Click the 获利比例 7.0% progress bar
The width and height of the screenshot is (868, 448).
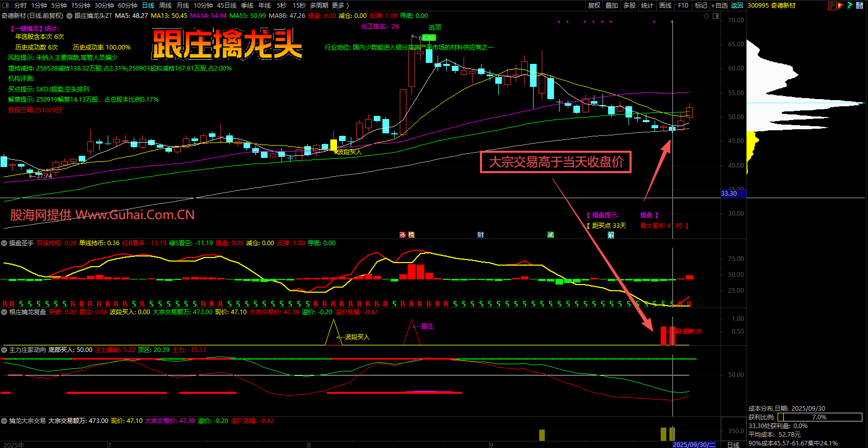[819, 417]
